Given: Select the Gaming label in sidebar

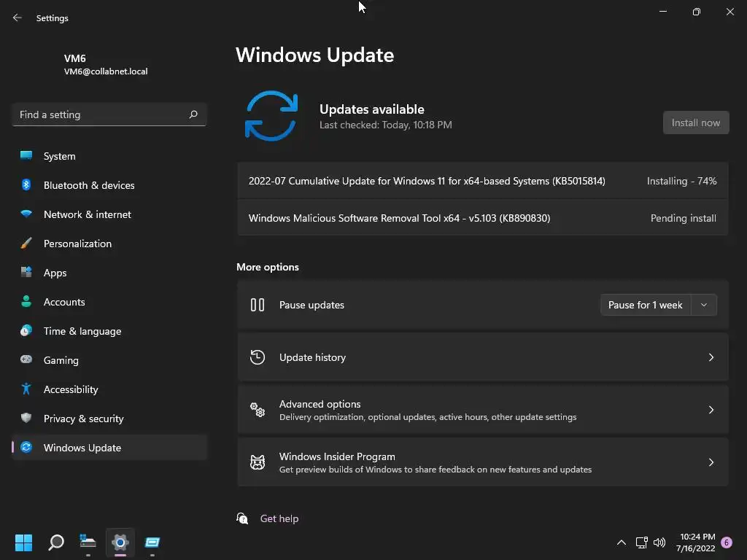Looking at the screenshot, I should point(61,360).
